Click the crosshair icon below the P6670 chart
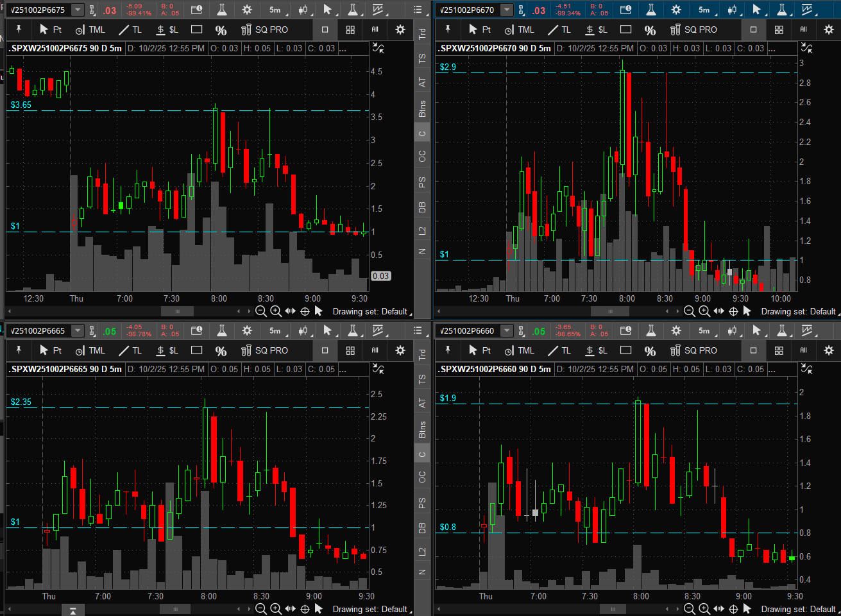The width and height of the screenshot is (841, 616). 734,311
